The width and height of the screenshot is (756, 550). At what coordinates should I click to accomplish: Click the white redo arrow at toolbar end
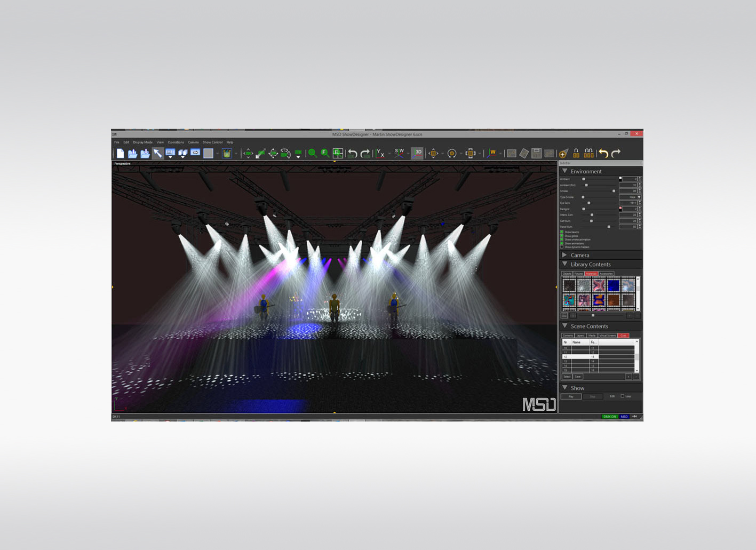coord(616,153)
